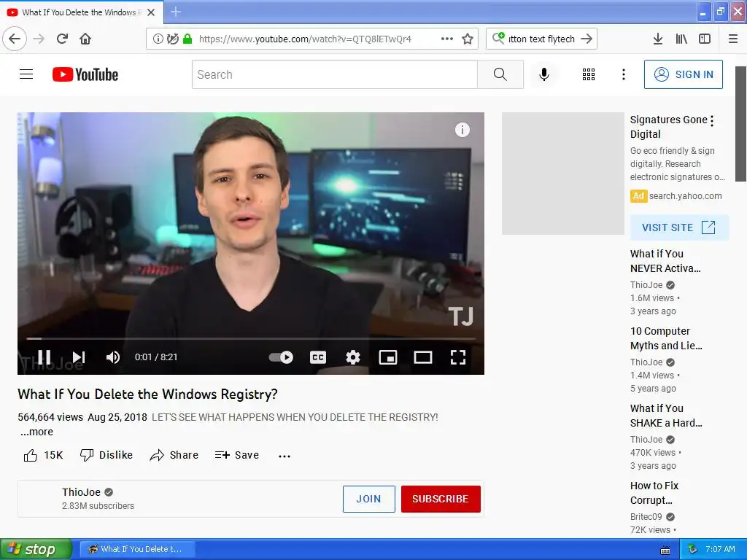Open player settings gear

[x=353, y=357]
